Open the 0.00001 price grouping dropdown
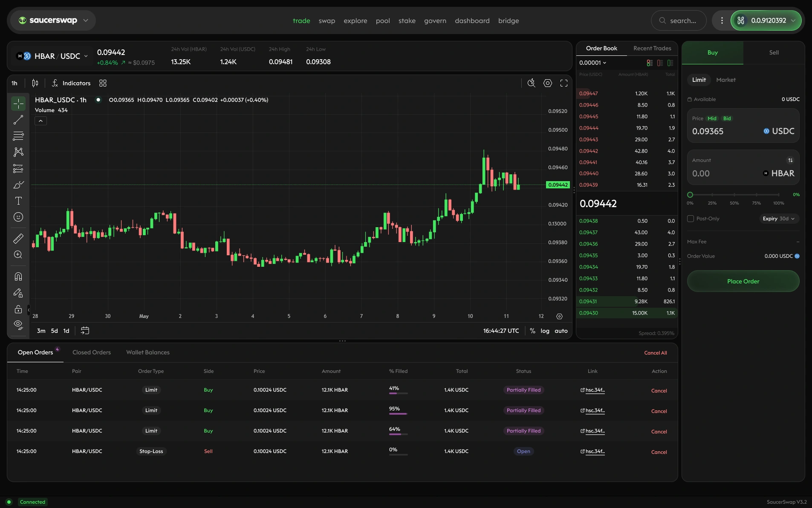 [x=592, y=63]
